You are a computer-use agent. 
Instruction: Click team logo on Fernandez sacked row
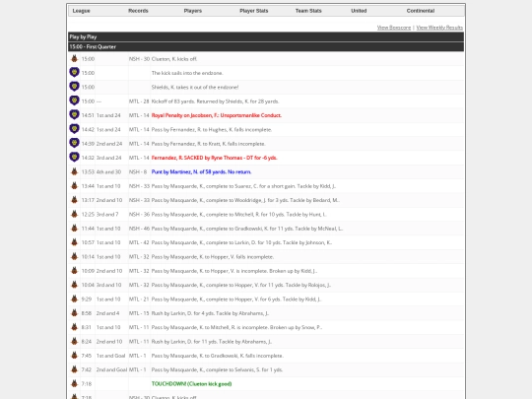click(x=74, y=158)
